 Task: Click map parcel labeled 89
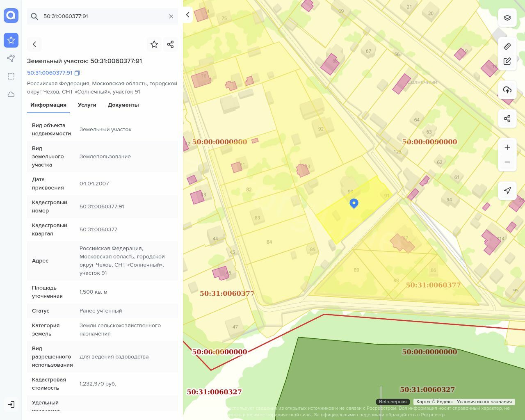tap(356, 270)
